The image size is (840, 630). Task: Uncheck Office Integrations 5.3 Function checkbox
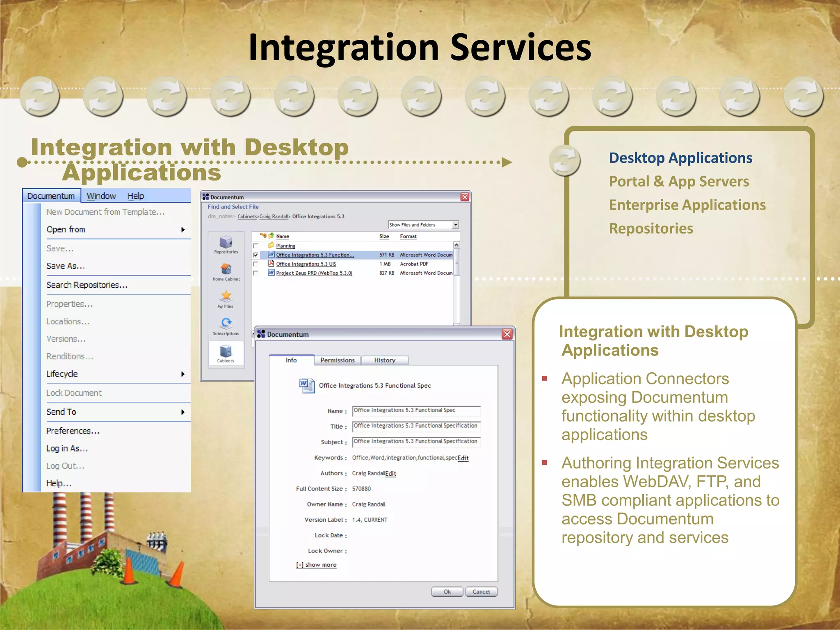pyautogui.click(x=256, y=255)
